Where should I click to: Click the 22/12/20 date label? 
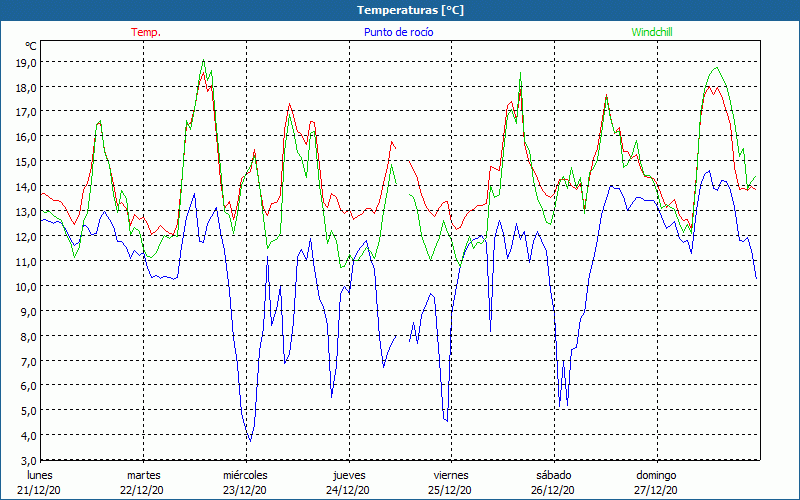(142, 491)
